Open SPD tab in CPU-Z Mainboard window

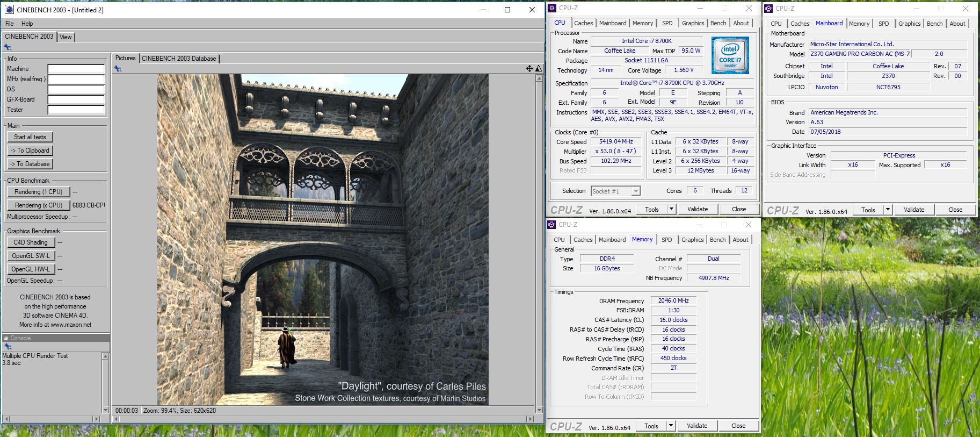point(883,24)
